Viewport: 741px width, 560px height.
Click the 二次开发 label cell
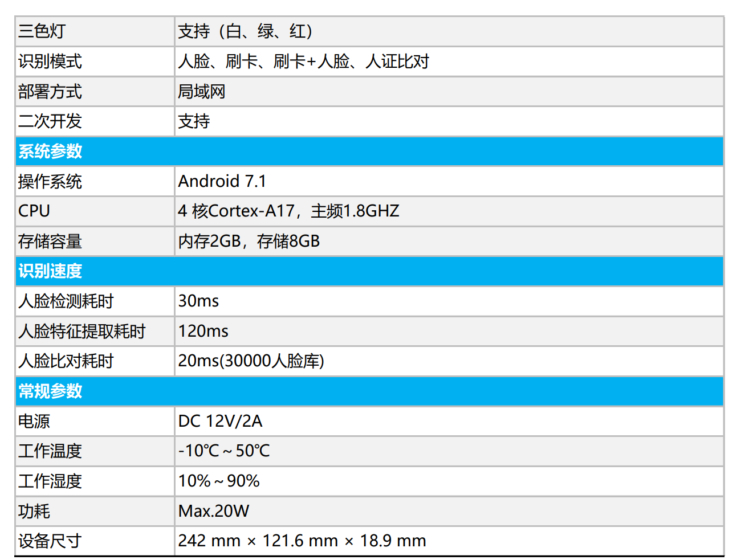(x=50, y=121)
